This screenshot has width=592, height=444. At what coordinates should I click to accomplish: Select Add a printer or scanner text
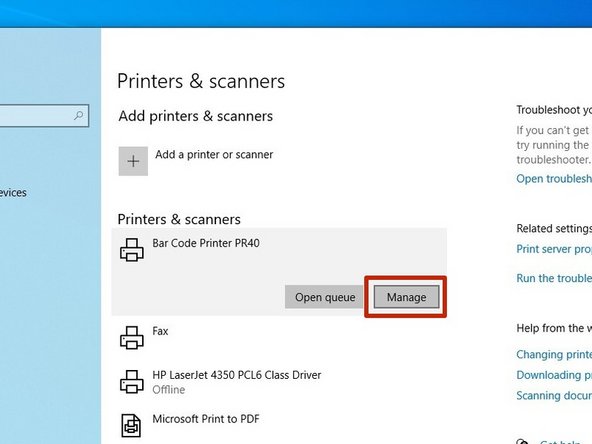pos(214,154)
